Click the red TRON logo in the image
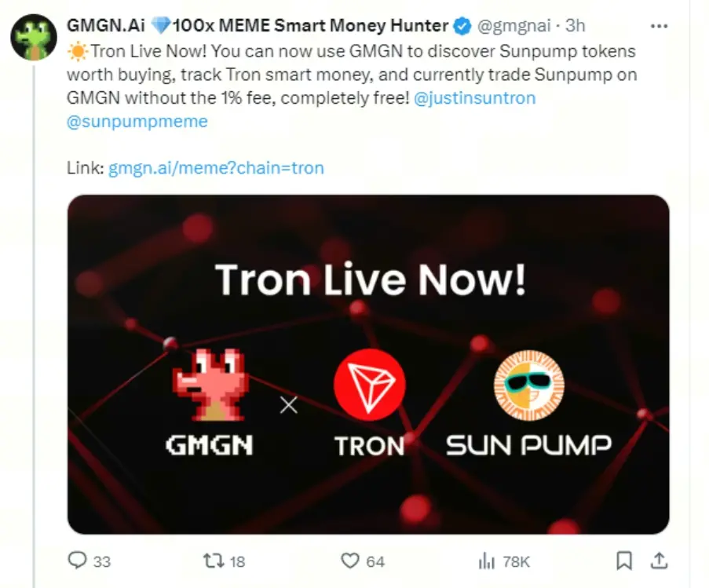Viewport: 709px width, 588px height. (x=369, y=387)
